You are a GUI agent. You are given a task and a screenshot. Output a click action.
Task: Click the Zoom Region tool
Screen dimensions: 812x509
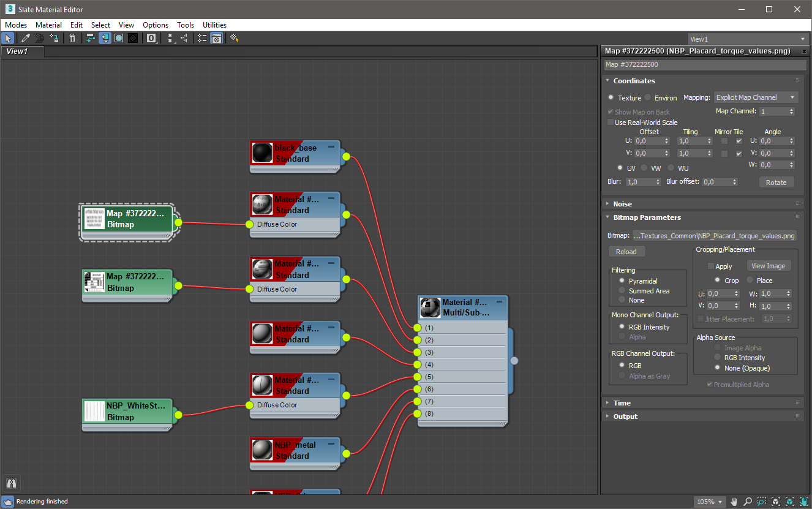click(761, 502)
